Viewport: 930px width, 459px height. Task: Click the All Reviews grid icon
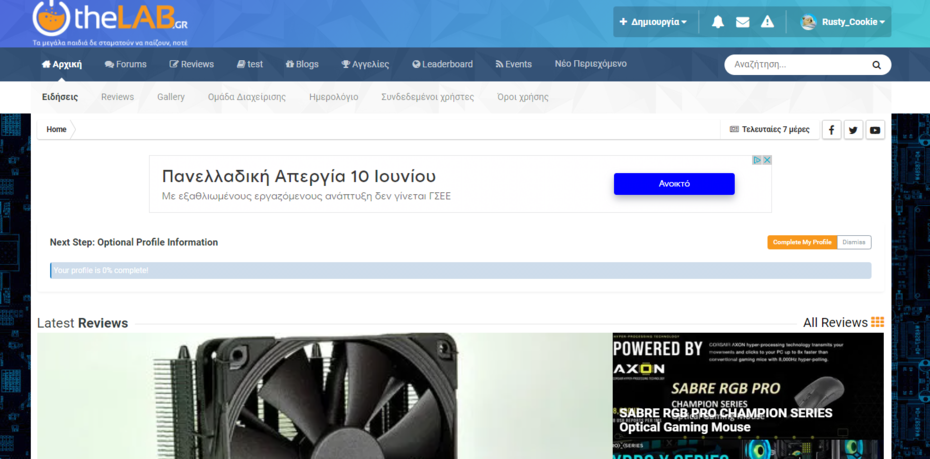(x=877, y=322)
